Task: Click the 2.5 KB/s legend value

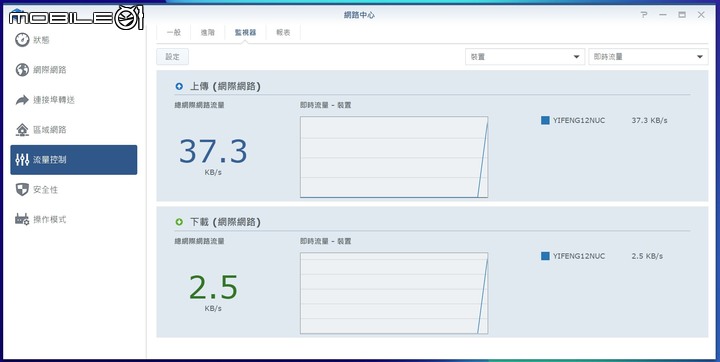Action: pyautogui.click(x=647, y=256)
